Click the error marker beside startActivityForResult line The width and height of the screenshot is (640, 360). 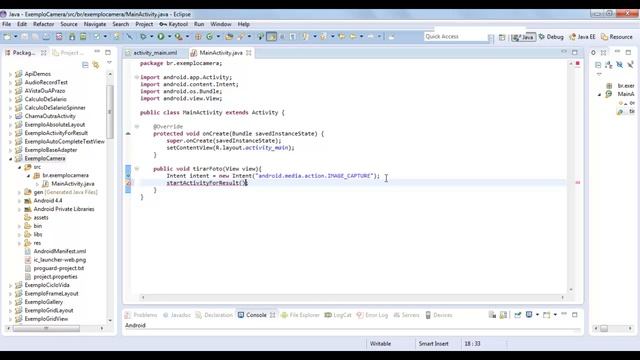(128, 183)
